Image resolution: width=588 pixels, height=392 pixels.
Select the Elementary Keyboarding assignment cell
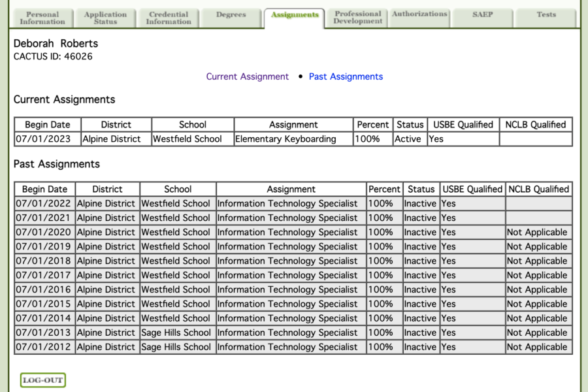click(x=293, y=139)
